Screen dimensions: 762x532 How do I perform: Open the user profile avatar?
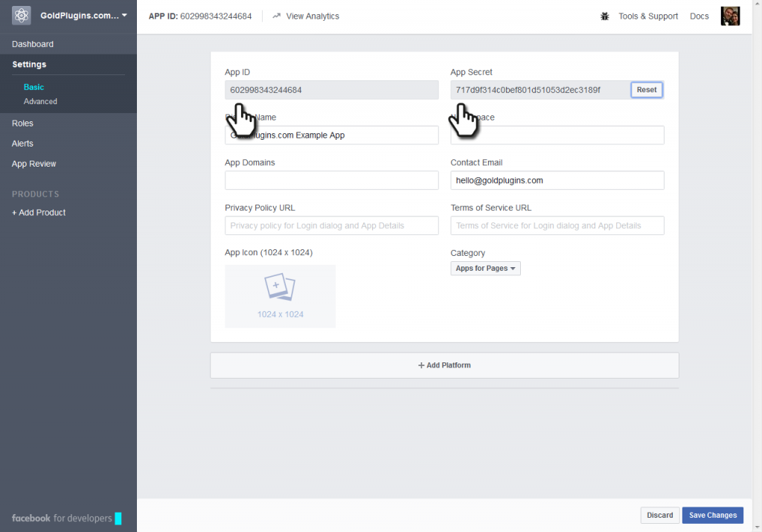[730, 16]
